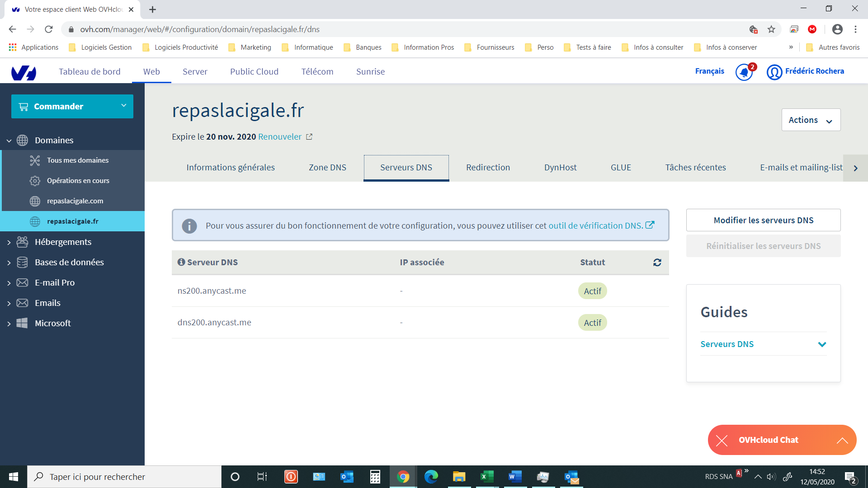The height and width of the screenshot is (488, 868).
Task: Switch to the Zone DNS tab
Action: pos(327,167)
